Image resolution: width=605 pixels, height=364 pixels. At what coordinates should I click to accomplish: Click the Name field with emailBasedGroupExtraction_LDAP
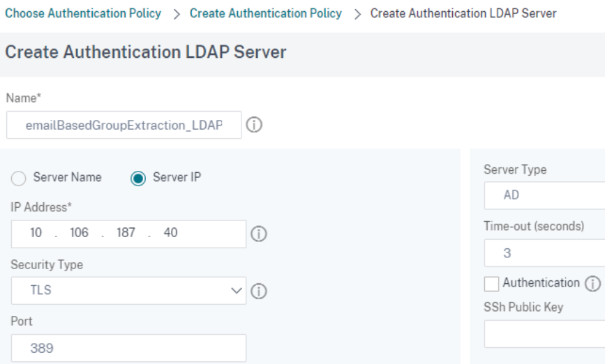124,125
